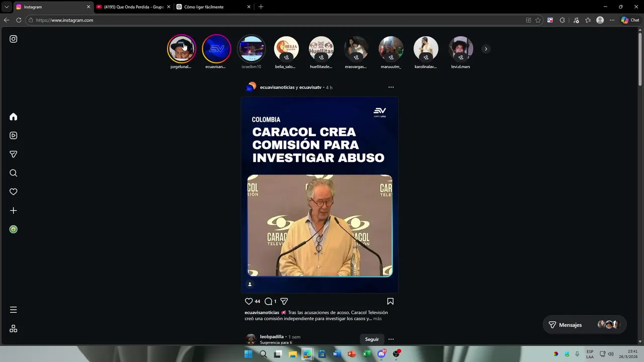The width and height of the screenshot is (644, 362).
Task: Open belia_salo suggested profile bubble
Action: coord(286,49)
